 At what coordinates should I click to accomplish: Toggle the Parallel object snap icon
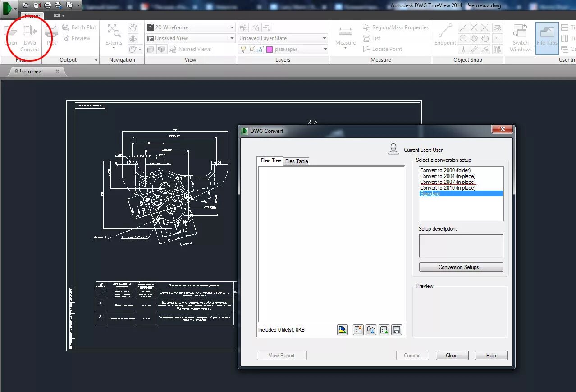(474, 49)
